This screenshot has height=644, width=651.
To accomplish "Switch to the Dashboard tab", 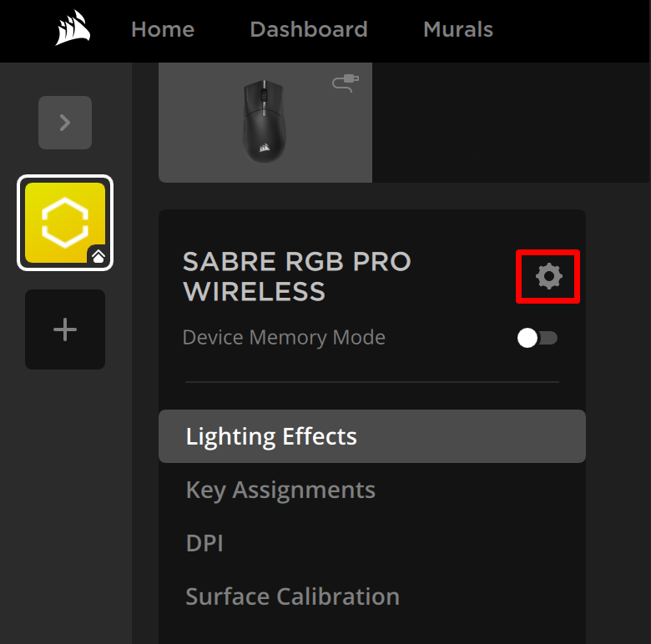I will click(309, 29).
